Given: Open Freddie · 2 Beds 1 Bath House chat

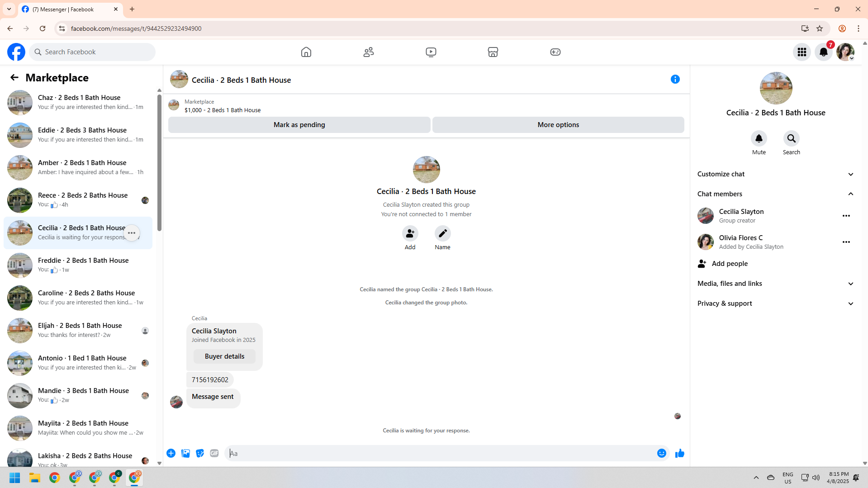Looking at the screenshot, I should coord(78,265).
